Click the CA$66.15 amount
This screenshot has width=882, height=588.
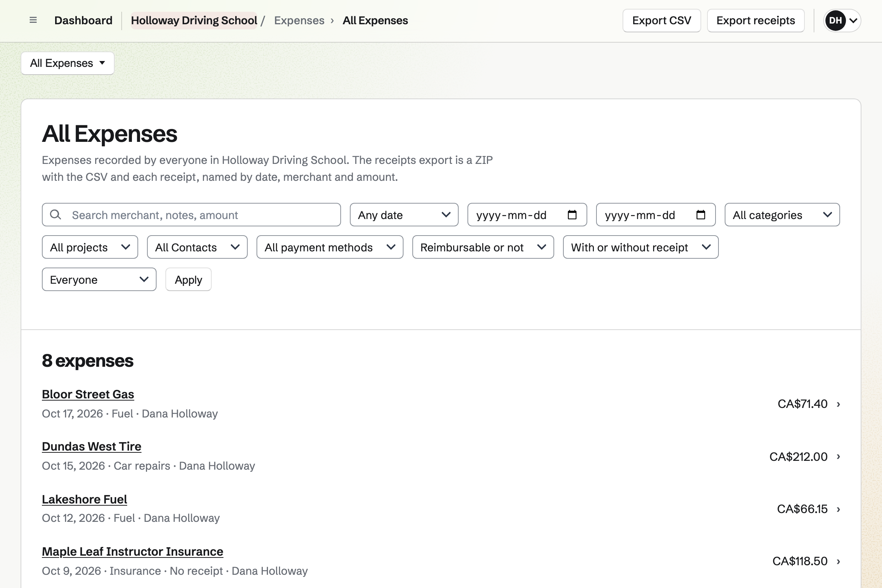[x=802, y=509]
